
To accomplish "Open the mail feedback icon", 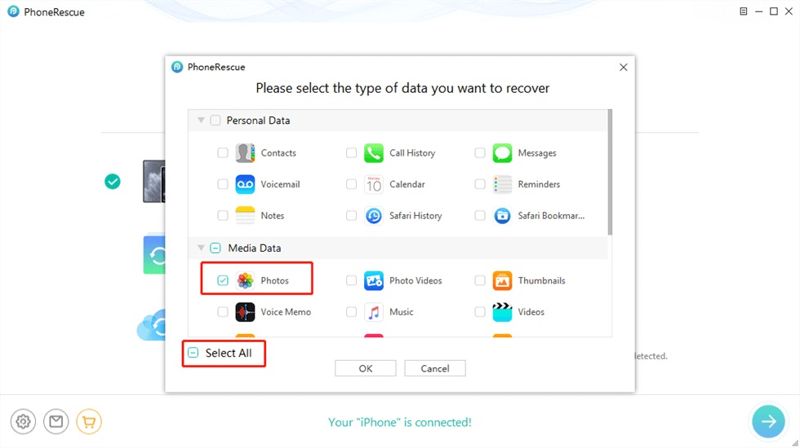I will pos(56,421).
